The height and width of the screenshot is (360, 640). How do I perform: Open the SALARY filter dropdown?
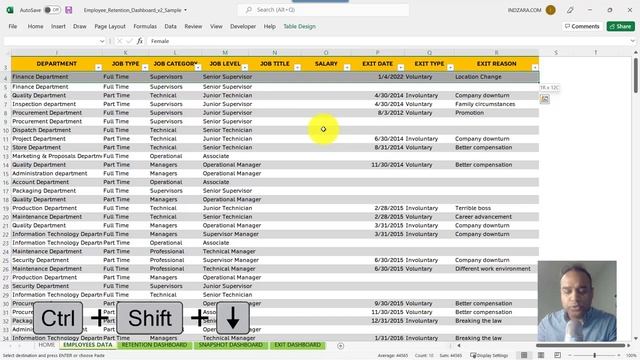click(x=347, y=67)
